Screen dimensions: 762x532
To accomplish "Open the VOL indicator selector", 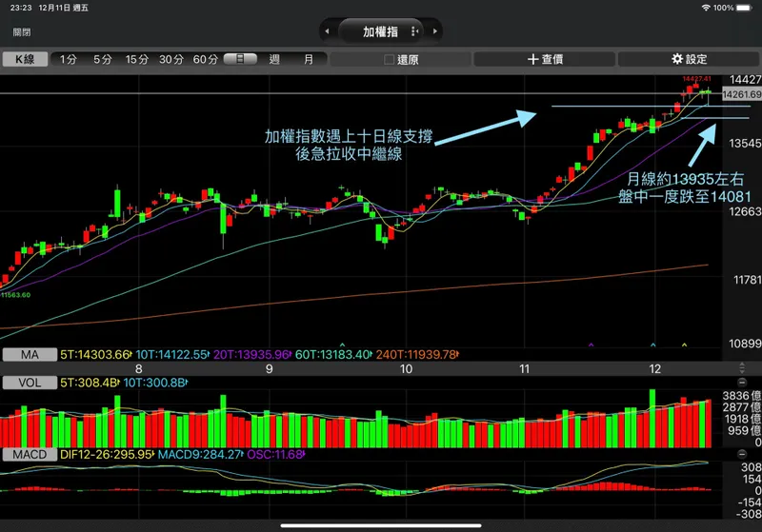I will click(30, 383).
